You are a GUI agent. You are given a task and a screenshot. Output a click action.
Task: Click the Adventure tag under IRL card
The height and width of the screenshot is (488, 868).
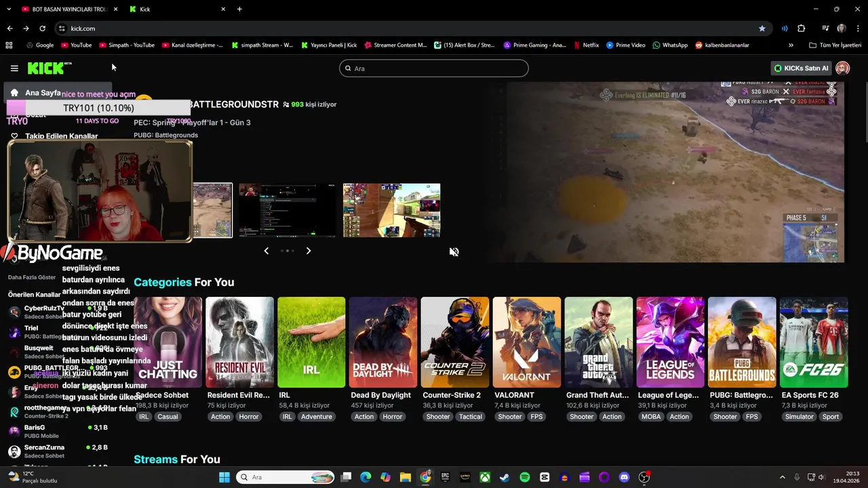(x=317, y=417)
